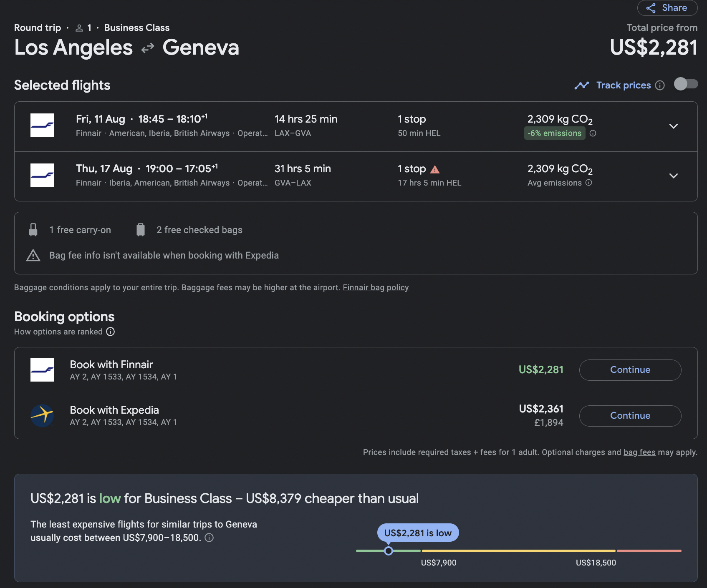Click the yellow typical price range bar
707x588 pixels.
pos(518,551)
